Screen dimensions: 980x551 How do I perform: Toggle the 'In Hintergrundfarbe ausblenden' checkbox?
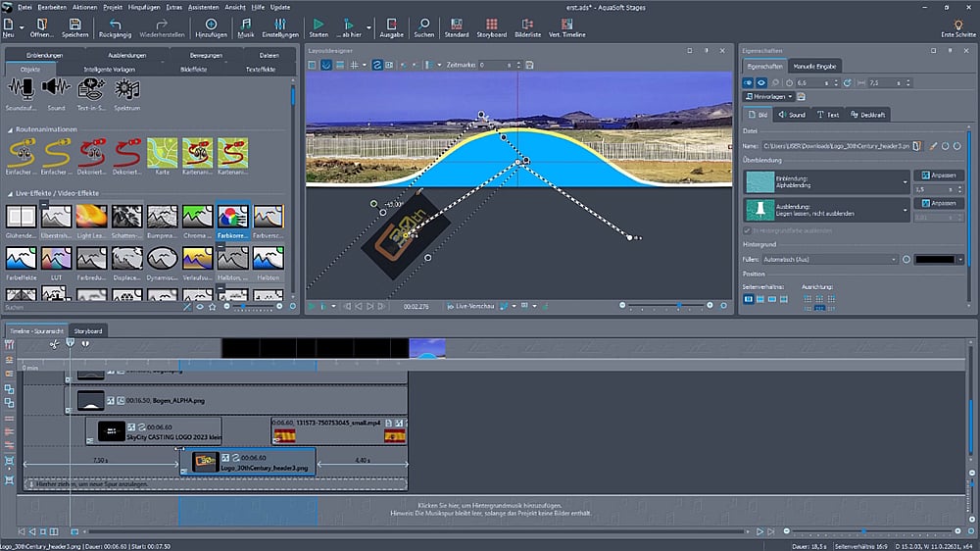[747, 230]
